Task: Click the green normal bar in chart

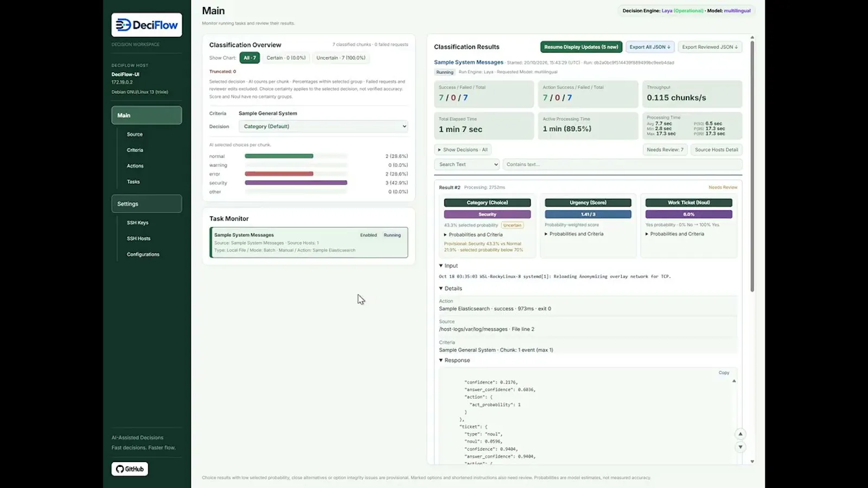Action: tap(279, 156)
